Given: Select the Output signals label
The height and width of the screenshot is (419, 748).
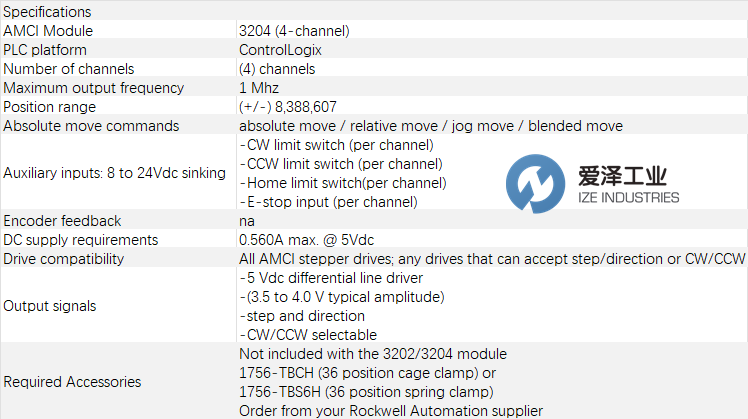Looking at the screenshot, I should pos(50,306).
